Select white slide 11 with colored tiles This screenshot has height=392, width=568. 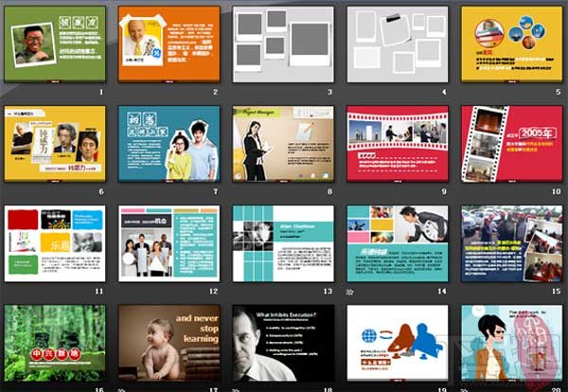[x=55, y=243]
